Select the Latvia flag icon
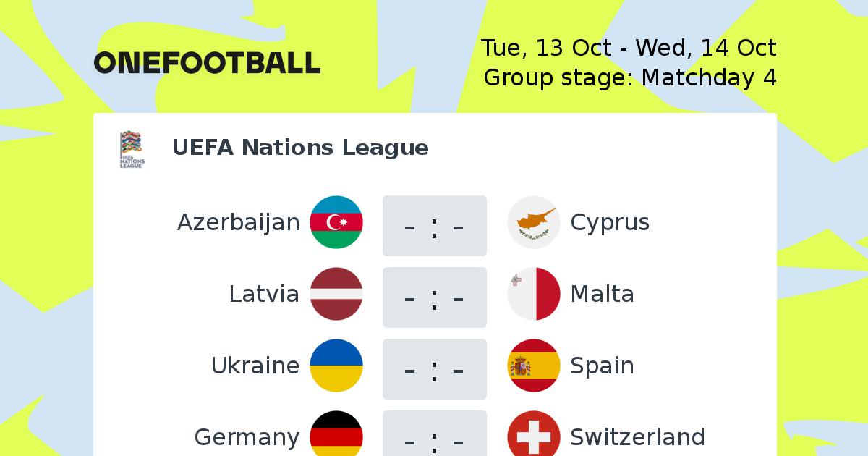This screenshot has width=868, height=456. point(336,294)
